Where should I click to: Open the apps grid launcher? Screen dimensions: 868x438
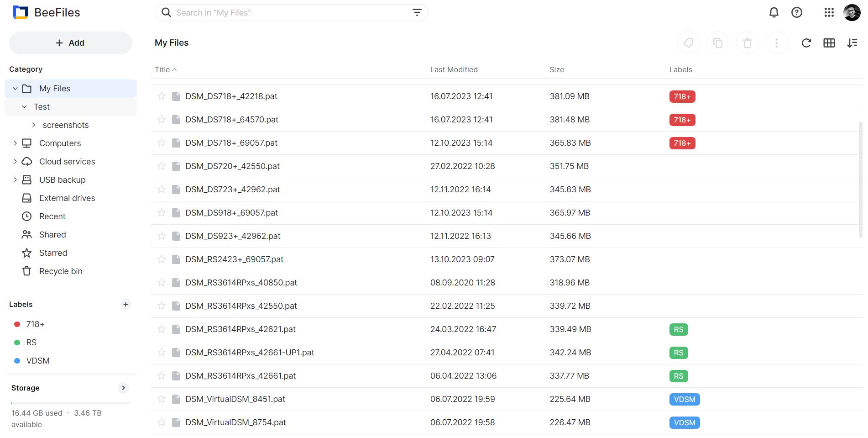click(829, 12)
